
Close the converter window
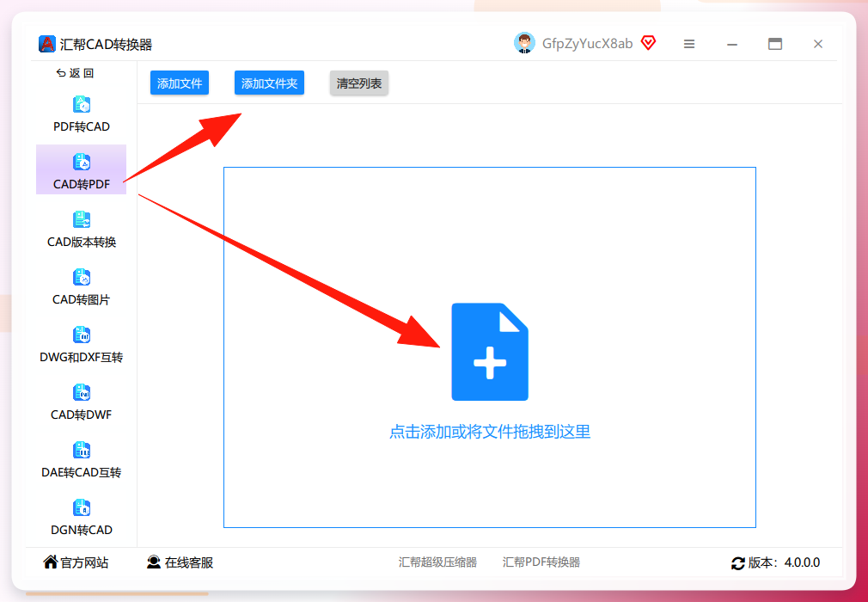click(x=818, y=44)
